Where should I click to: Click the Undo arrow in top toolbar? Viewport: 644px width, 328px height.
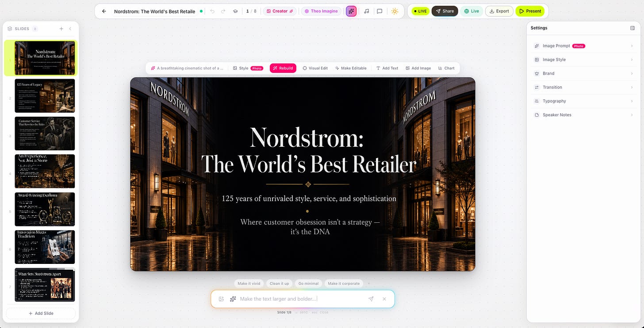[212, 11]
